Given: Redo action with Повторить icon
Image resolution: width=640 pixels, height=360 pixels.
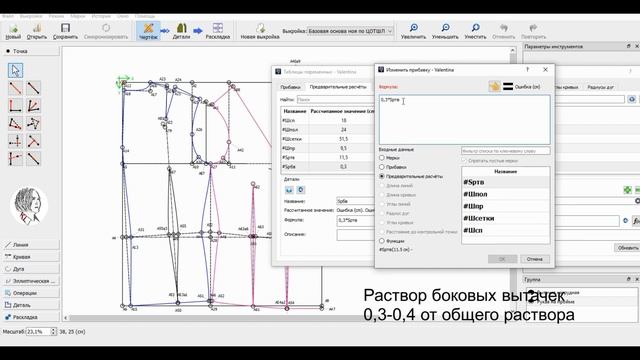Looking at the screenshot, I should (533, 31).
